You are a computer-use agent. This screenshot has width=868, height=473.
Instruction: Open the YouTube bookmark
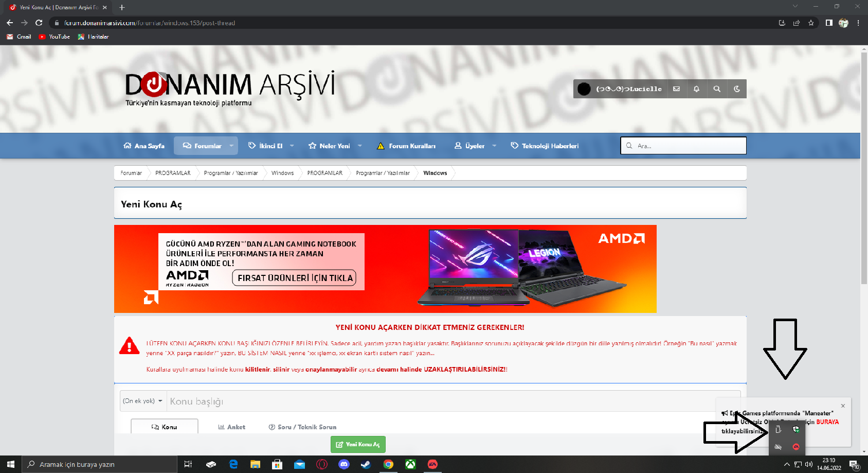click(55, 37)
